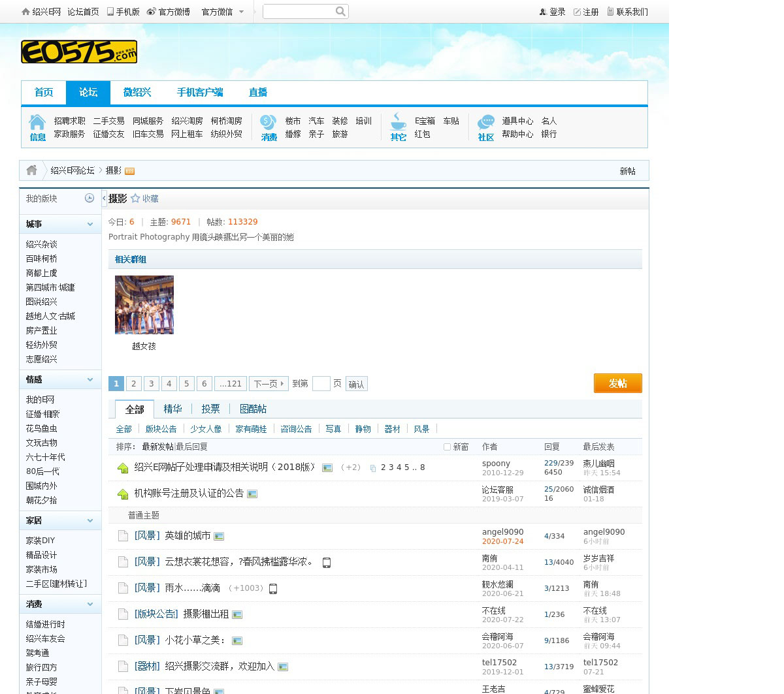Viewport: 784px width, 694px height.
Task: Collapse the 家居 sidebar section
Action: 90,520
